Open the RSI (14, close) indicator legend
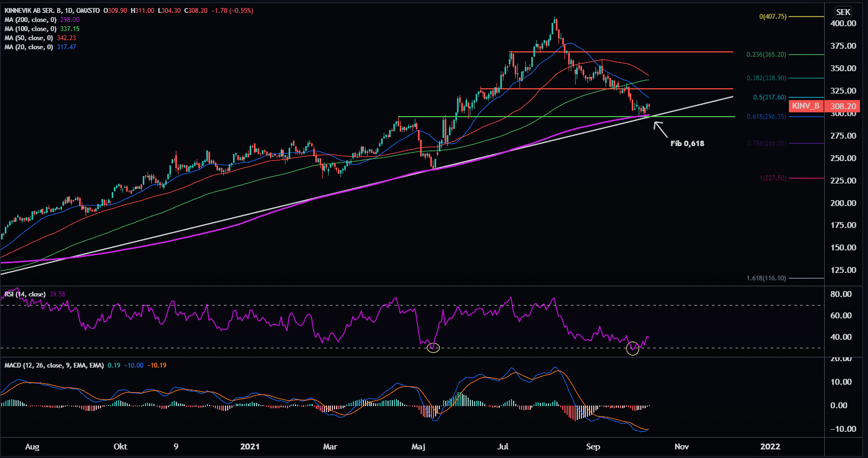This screenshot has height=458, width=868. click(25, 294)
